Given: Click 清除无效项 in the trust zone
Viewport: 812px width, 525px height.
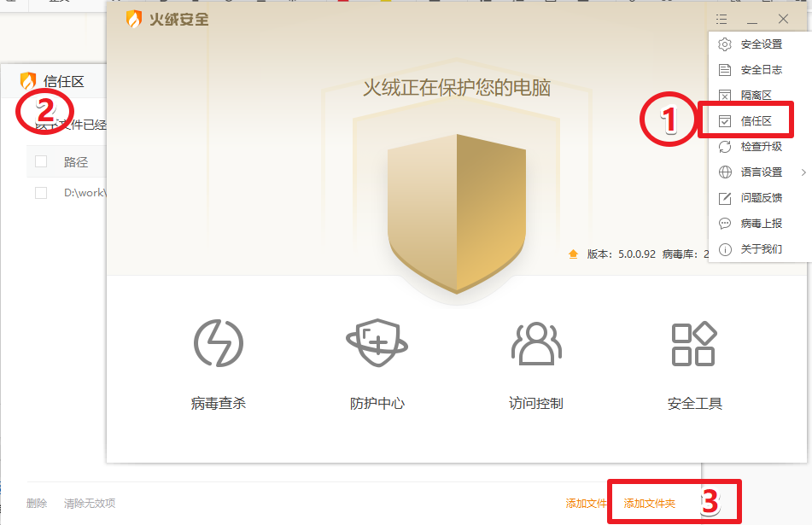Looking at the screenshot, I should pos(90,504).
